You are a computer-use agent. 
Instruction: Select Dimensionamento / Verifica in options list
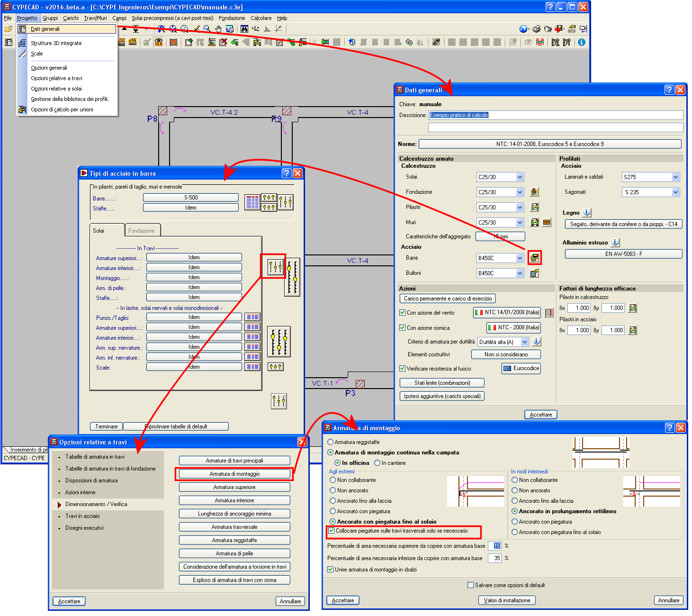pyautogui.click(x=96, y=504)
